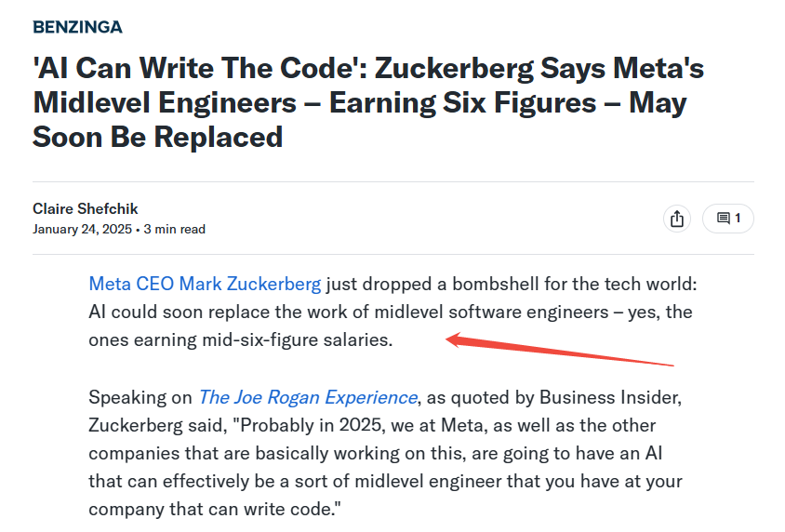
Task: Click the share icon button
Action: tap(677, 219)
